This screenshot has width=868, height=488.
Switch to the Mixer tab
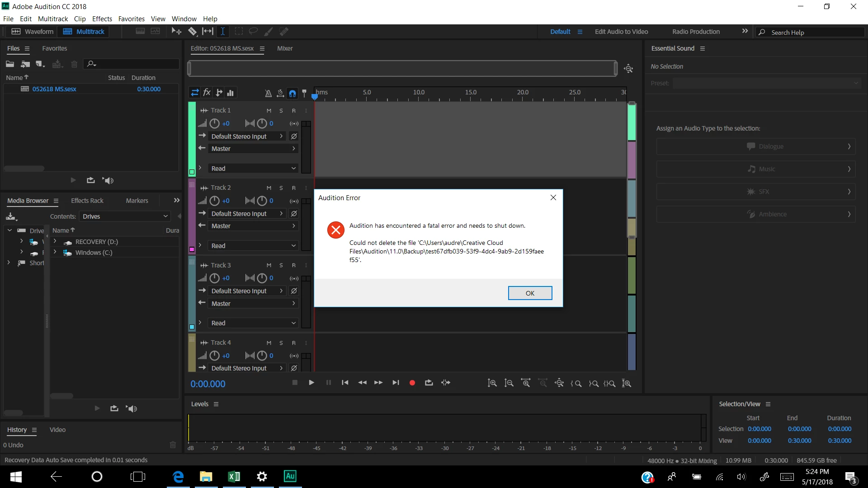[x=284, y=48]
